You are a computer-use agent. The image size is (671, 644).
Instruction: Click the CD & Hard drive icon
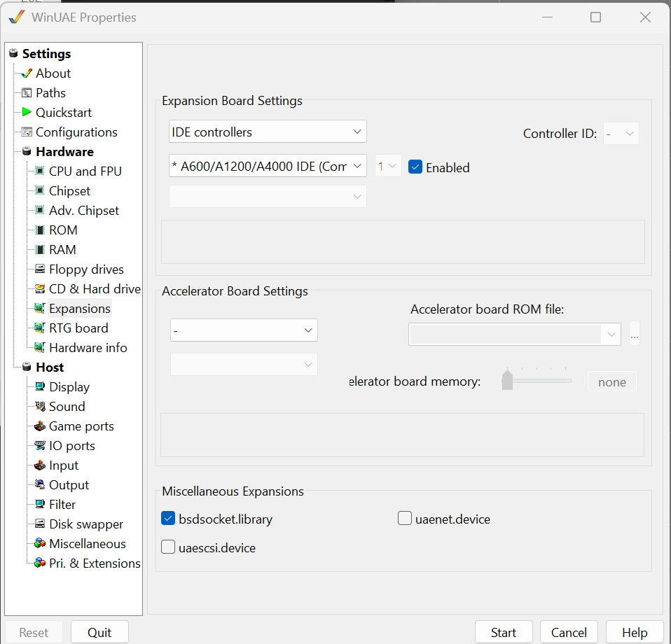[x=40, y=288]
